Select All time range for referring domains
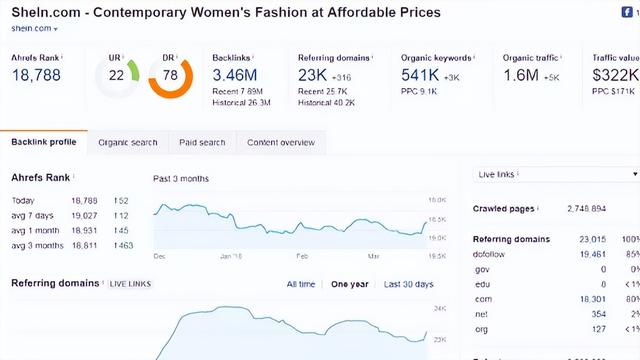This screenshot has height=360, width=640. point(301,284)
